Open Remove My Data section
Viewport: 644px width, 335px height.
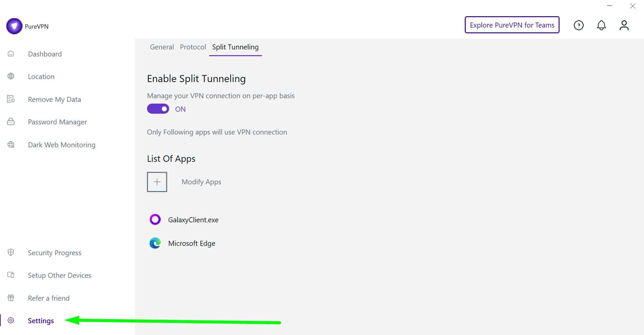point(54,99)
